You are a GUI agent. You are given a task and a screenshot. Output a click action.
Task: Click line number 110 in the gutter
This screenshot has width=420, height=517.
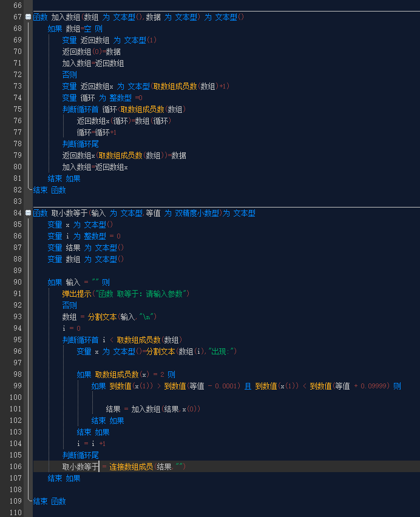[16, 513]
